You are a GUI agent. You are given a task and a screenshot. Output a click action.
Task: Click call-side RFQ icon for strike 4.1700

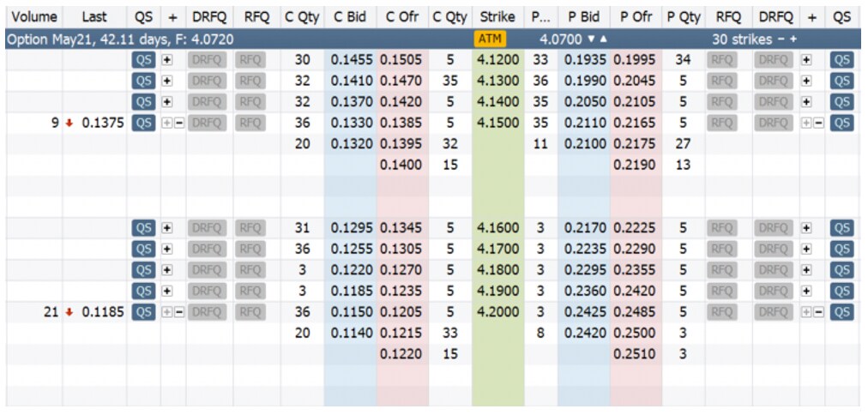[250, 250]
